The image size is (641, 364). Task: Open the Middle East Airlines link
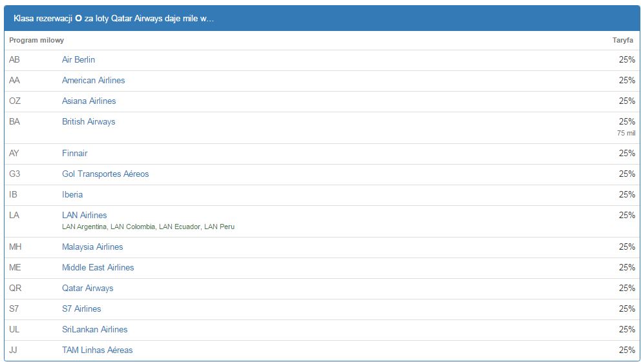[98, 268]
